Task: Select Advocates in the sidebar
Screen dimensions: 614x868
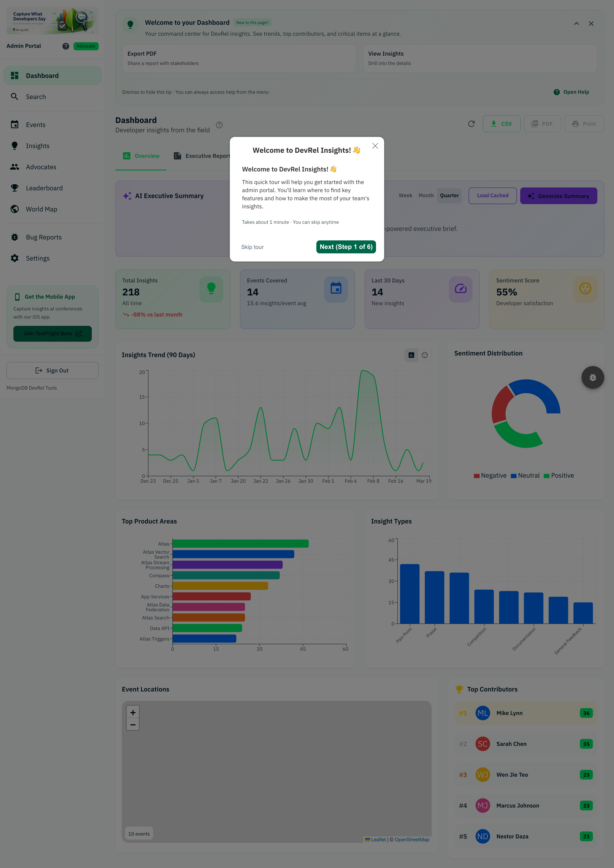Action: coord(41,167)
